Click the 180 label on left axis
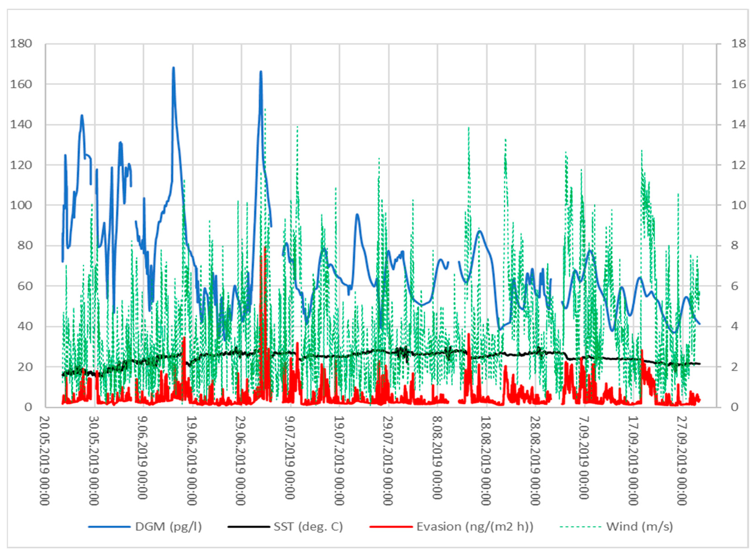 (x=21, y=44)
